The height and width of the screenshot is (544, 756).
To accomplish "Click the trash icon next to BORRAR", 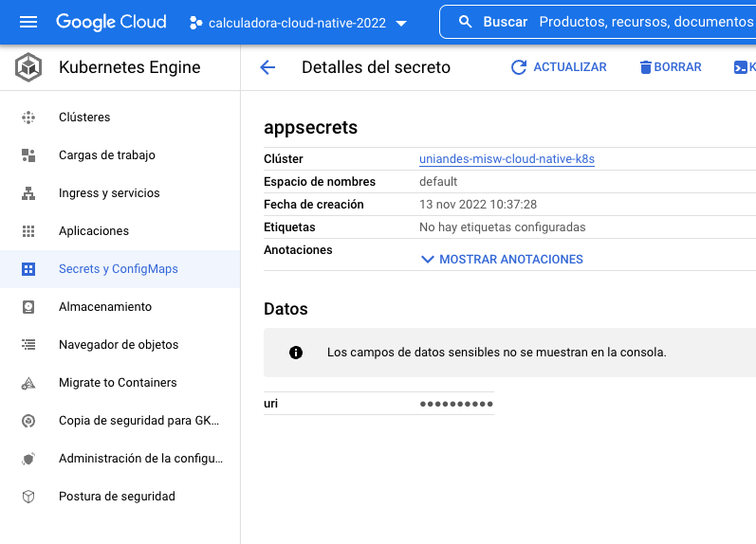I will pos(645,67).
